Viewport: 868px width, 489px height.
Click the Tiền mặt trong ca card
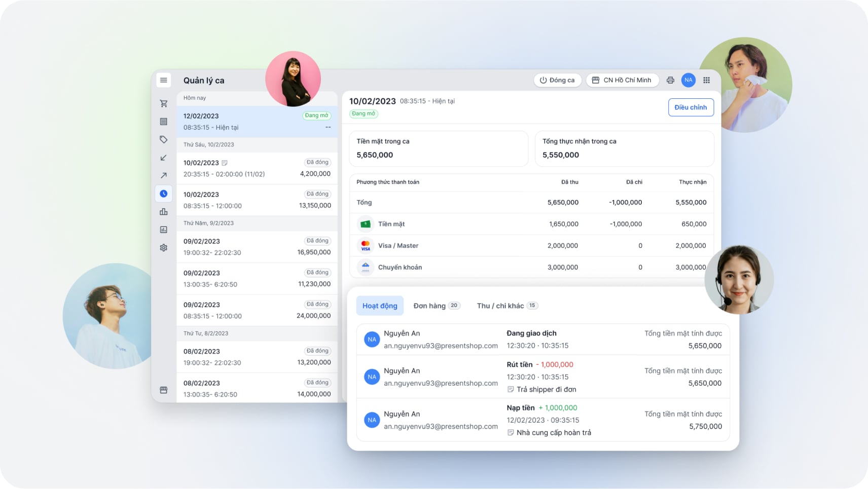point(439,148)
